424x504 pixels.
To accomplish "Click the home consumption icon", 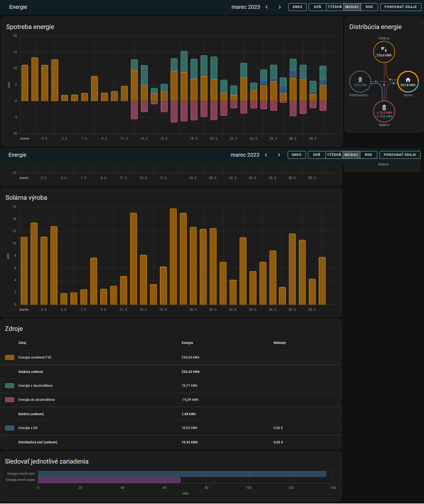I will coord(408,80).
